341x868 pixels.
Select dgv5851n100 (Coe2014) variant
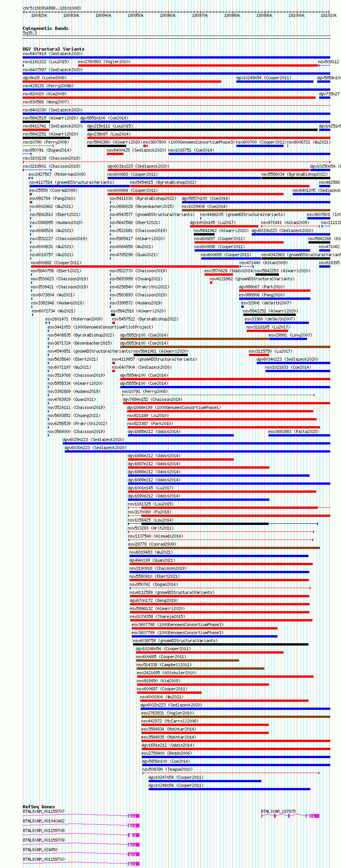pos(104,118)
